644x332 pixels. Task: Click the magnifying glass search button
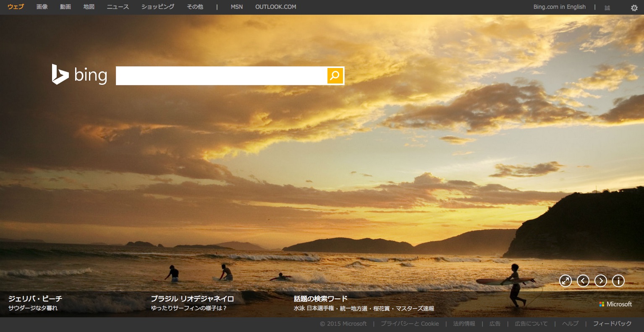335,76
